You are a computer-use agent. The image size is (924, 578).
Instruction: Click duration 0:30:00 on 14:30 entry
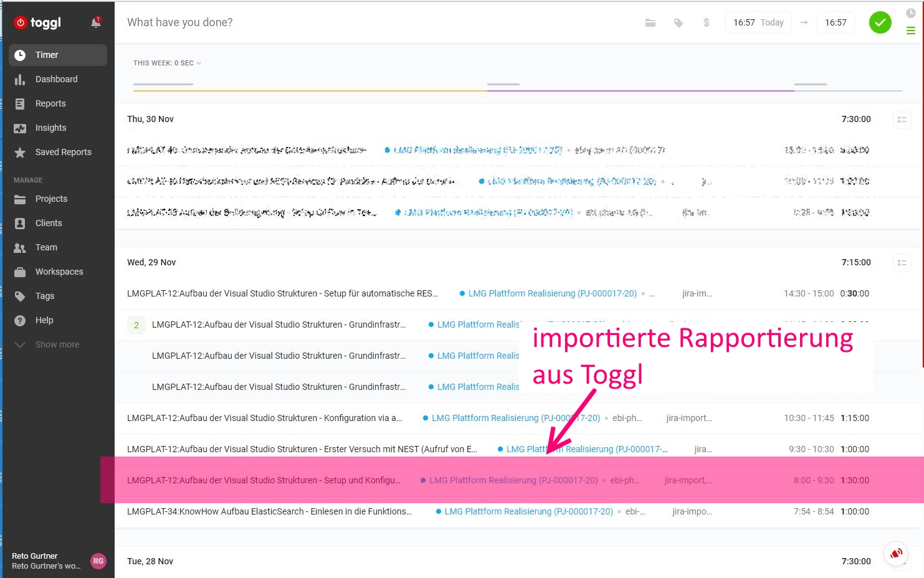coord(854,293)
